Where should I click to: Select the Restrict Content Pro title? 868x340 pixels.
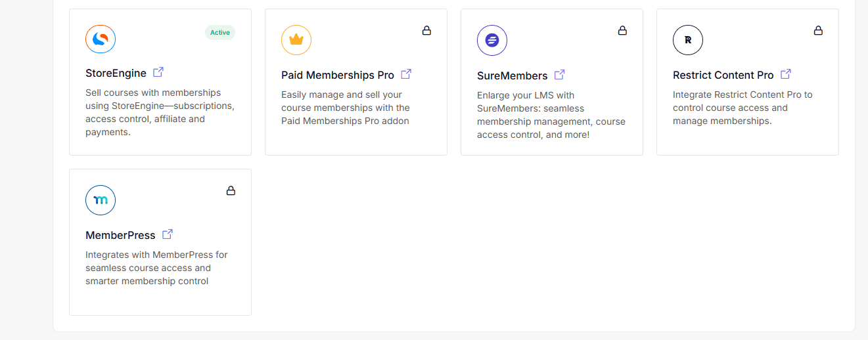pos(723,75)
